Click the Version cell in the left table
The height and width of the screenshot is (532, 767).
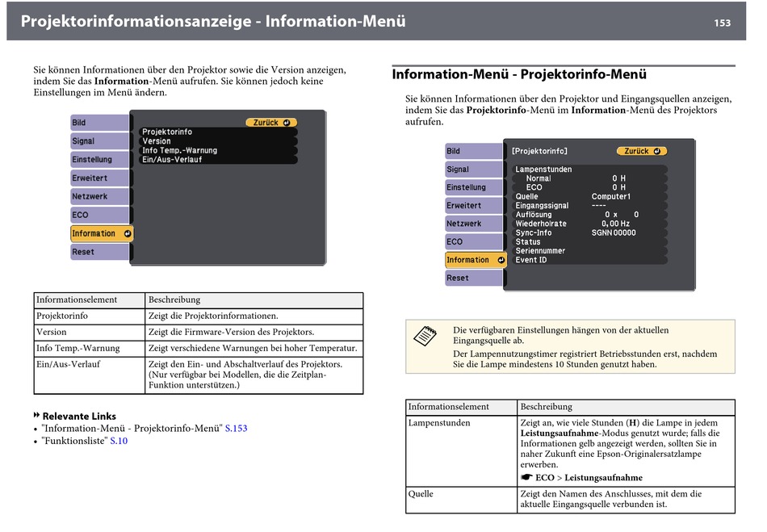[x=90, y=333]
